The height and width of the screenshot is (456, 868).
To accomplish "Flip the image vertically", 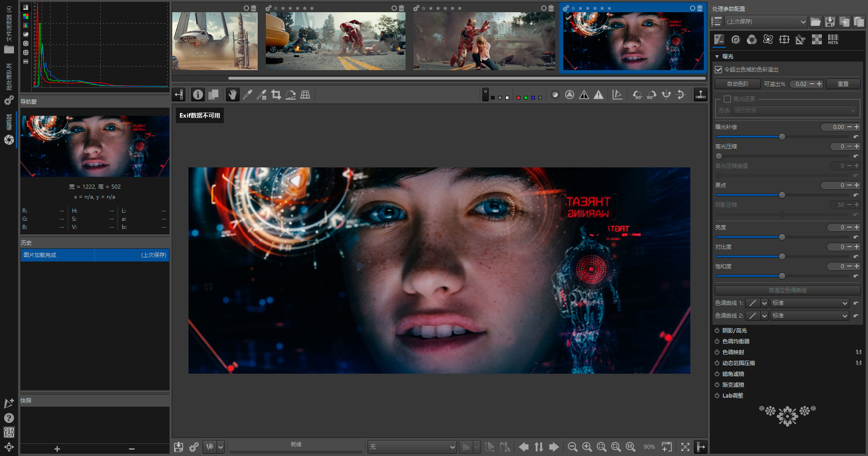I will pos(680,95).
